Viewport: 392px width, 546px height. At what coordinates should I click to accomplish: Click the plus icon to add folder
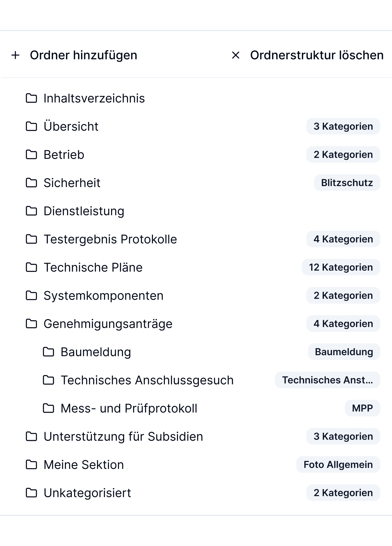pyautogui.click(x=16, y=55)
